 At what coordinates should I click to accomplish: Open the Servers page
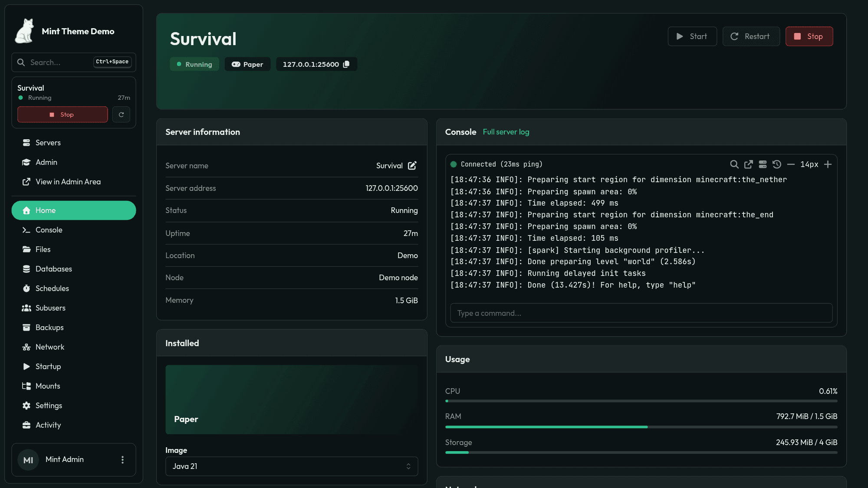click(74, 143)
